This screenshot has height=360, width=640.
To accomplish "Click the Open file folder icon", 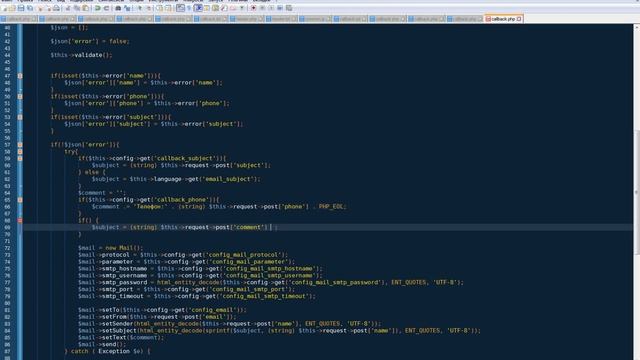I will 12,8.
